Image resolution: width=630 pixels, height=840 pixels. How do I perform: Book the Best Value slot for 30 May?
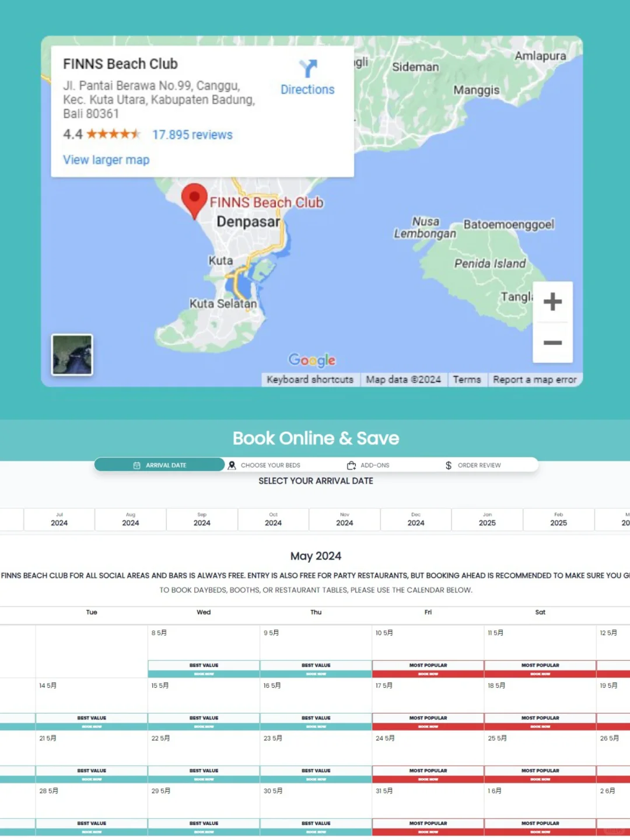point(316,827)
